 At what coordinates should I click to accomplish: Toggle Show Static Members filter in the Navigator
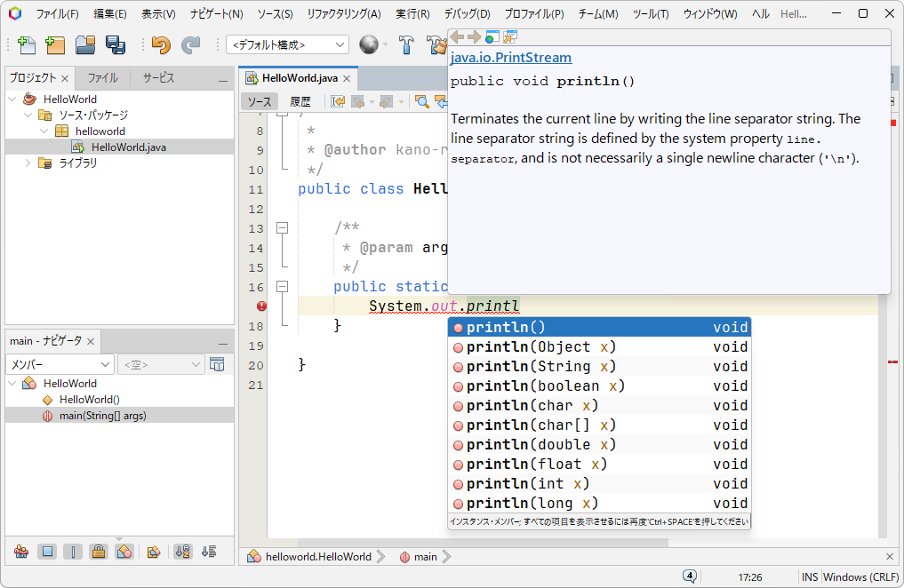click(73, 552)
